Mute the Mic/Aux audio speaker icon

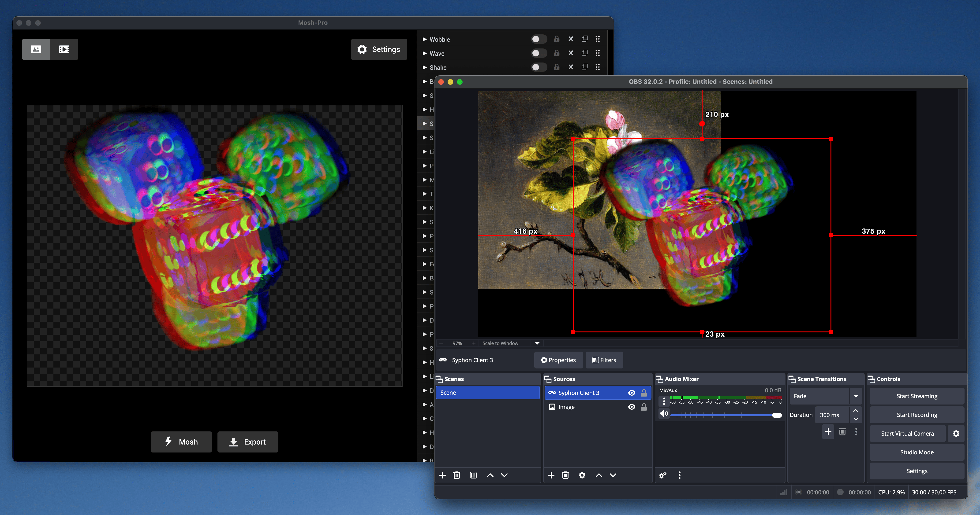point(664,413)
